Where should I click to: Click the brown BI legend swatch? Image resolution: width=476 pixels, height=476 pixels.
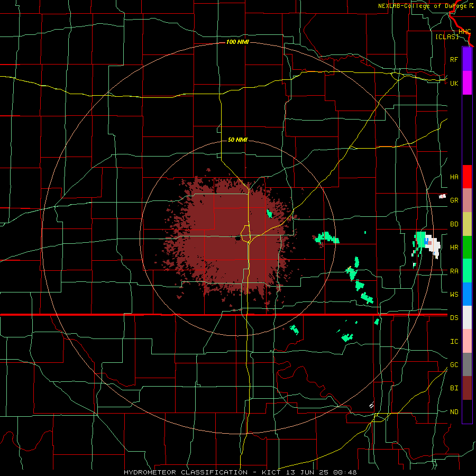point(467,388)
